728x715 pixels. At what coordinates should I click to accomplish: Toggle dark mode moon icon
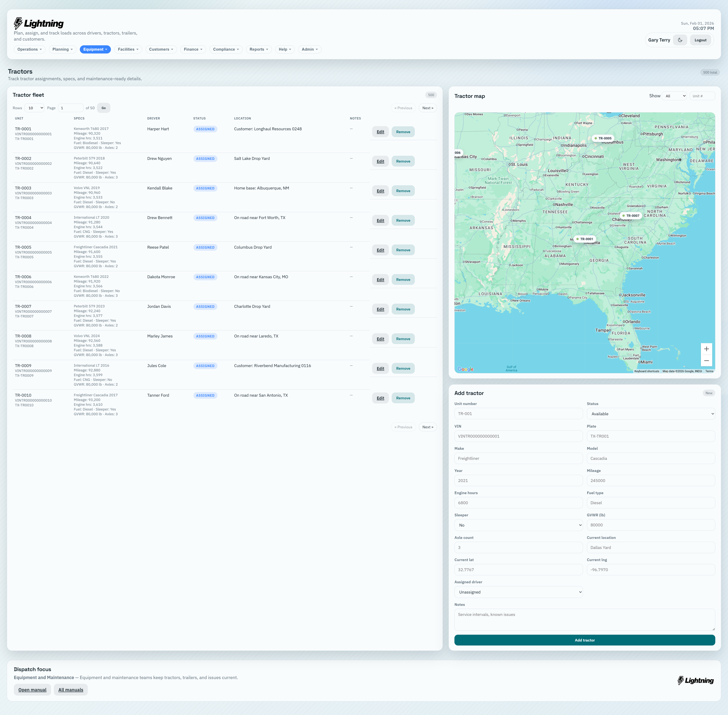click(680, 40)
